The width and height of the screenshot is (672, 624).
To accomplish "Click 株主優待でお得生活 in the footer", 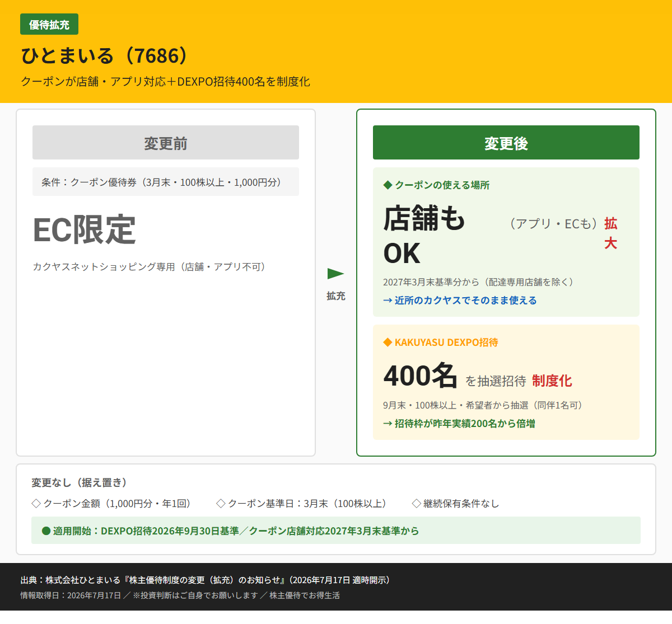I will coord(305,595).
